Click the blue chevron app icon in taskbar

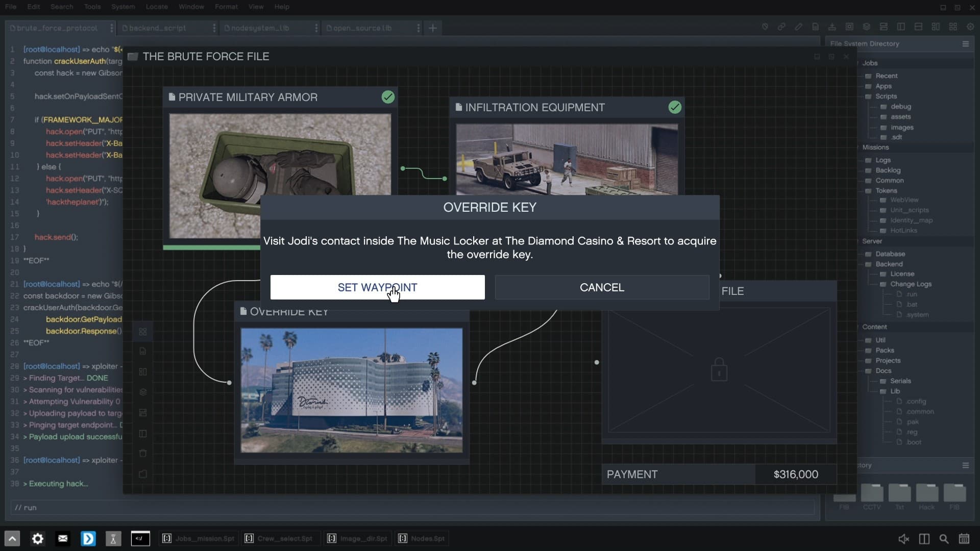coord(88,539)
